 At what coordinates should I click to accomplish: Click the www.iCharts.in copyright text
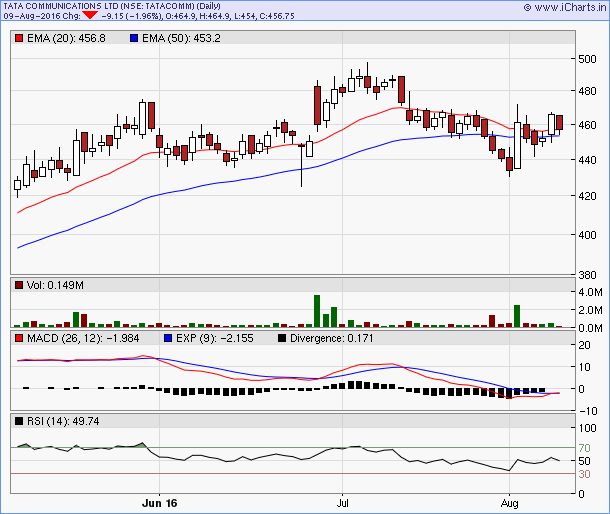pos(565,7)
